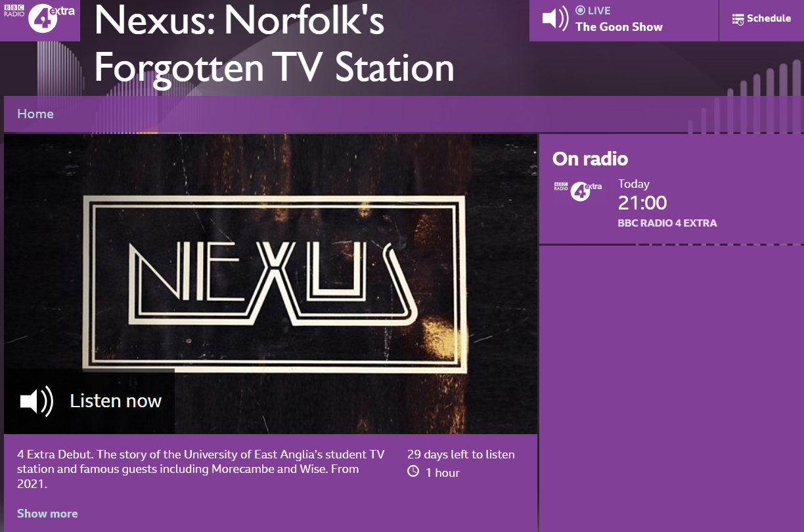The width and height of the screenshot is (804, 532).
Task: Expand the description with Show more
Action: coord(47,514)
